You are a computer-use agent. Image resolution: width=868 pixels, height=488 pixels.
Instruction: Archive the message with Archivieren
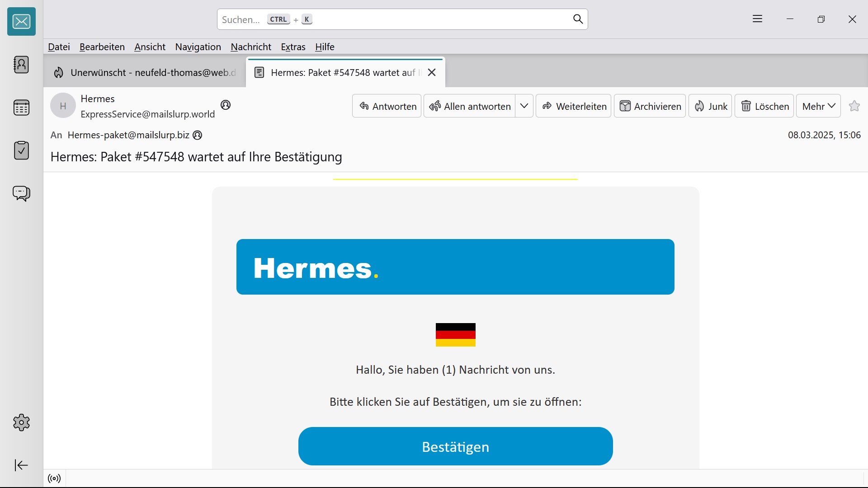(x=650, y=106)
